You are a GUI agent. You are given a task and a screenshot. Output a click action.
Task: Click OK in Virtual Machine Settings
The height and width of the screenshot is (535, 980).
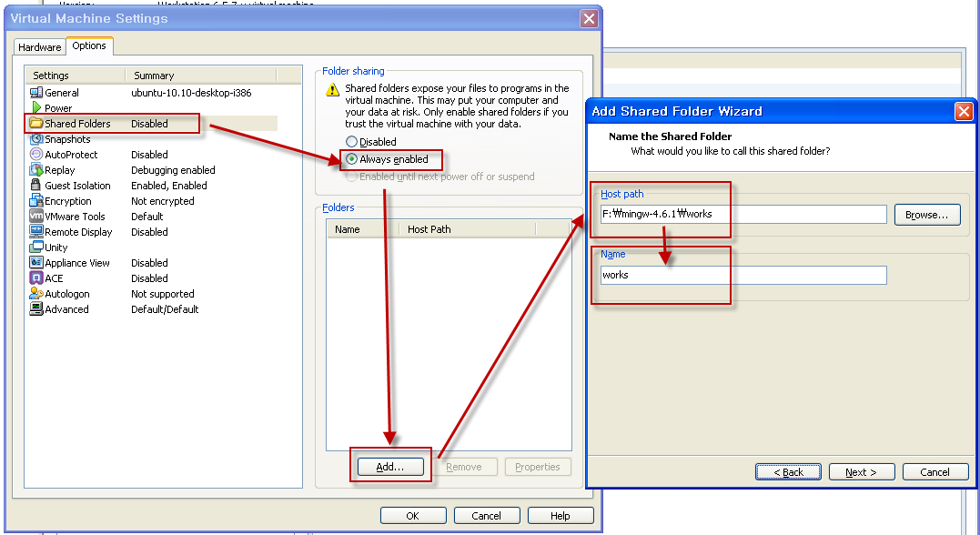(413, 516)
